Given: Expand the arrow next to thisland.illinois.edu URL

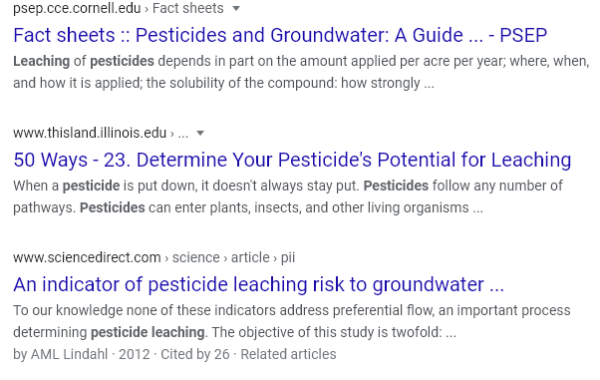Looking at the screenshot, I should coord(200,133).
